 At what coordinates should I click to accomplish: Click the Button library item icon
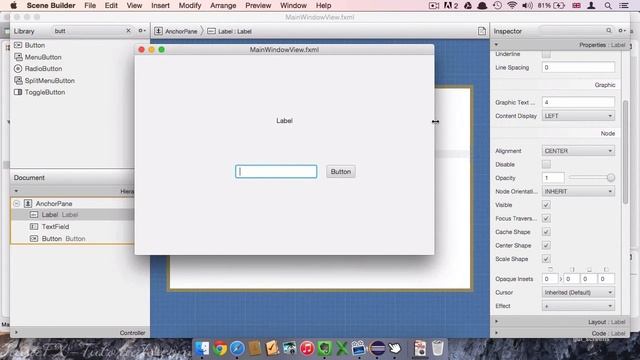(x=18, y=45)
